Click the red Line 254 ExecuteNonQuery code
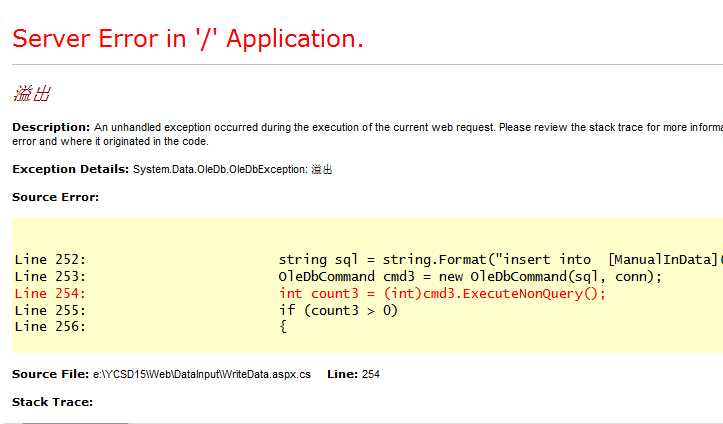The image size is (723, 424). click(310, 294)
